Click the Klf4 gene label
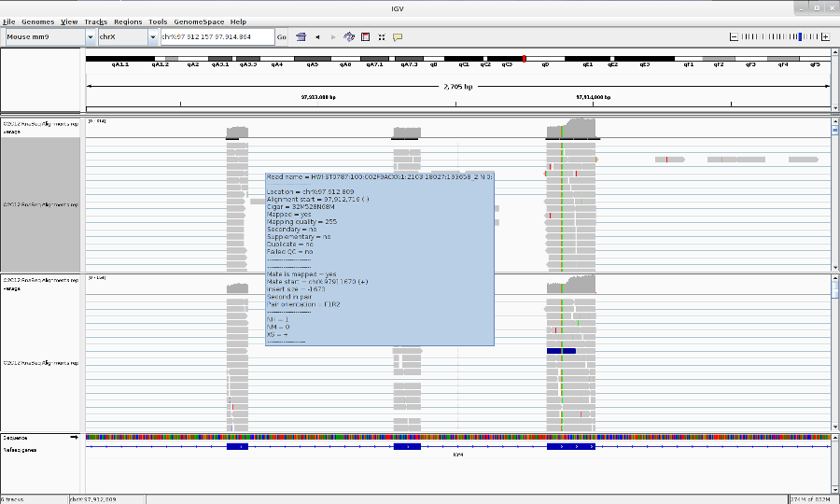840x504 pixels. pyautogui.click(x=458, y=455)
